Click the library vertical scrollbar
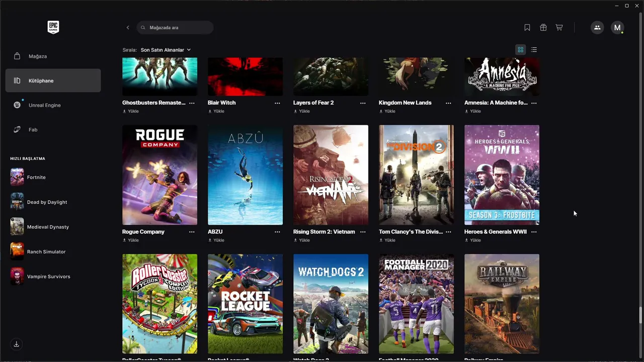The image size is (644, 362). click(x=640, y=315)
